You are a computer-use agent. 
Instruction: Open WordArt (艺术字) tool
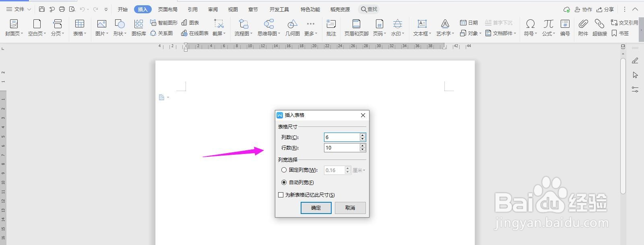pos(445,27)
